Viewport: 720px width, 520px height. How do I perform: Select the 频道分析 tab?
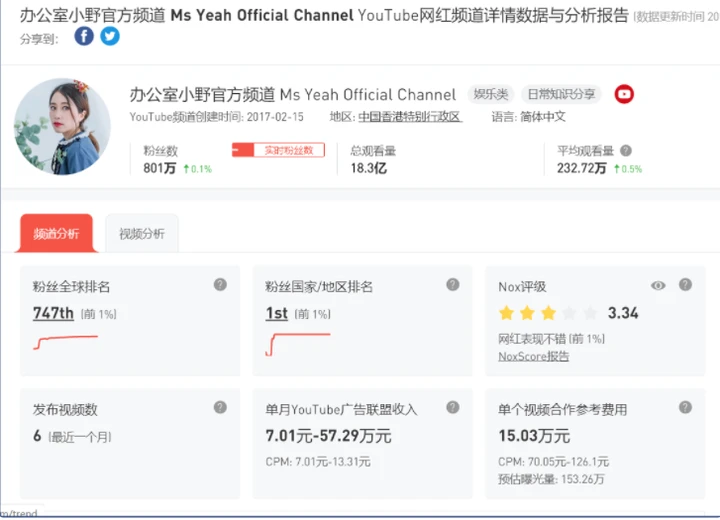pos(56,233)
